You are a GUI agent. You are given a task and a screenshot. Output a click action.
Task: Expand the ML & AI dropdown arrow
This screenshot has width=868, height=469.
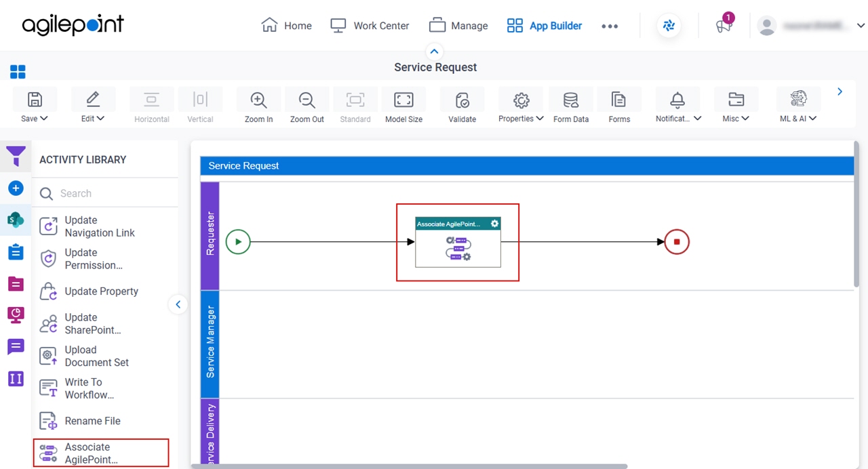813,119
